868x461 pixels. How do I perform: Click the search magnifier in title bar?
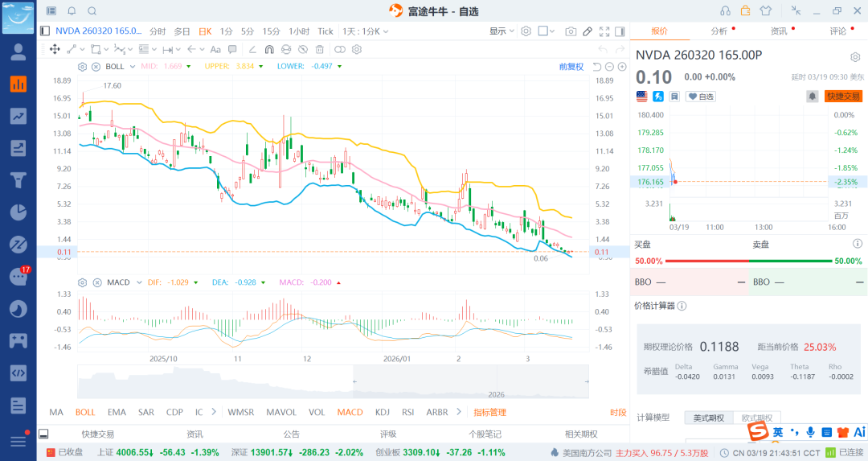(x=92, y=10)
